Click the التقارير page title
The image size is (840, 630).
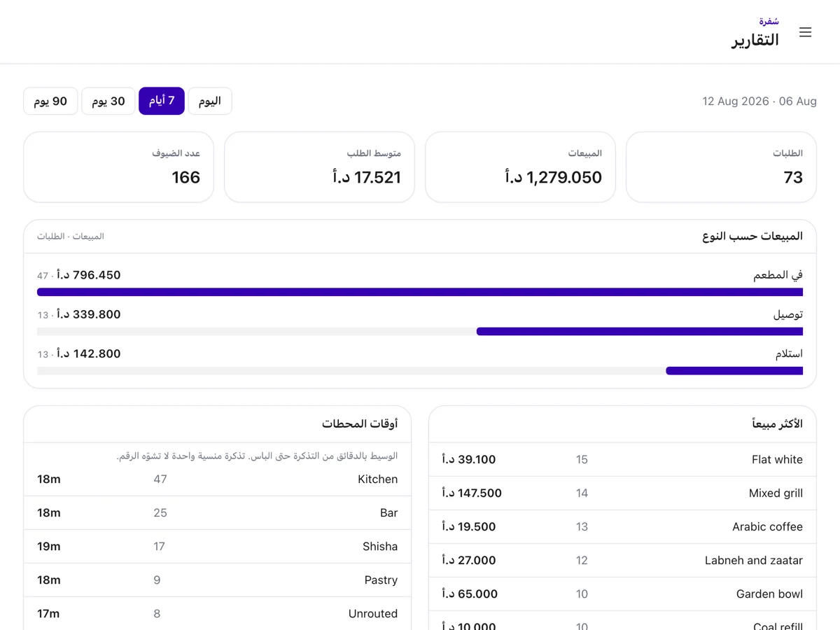[755, 40]
